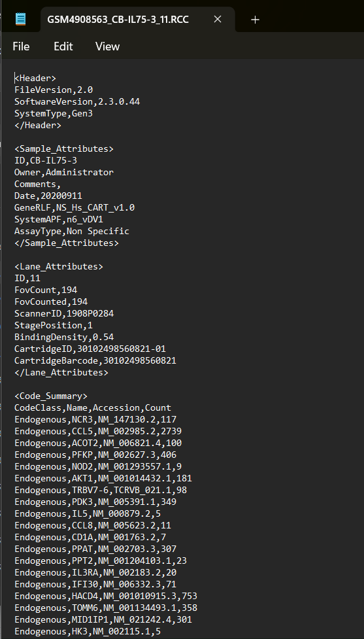
Task: Open the File menu
Action: click(21, 46)
